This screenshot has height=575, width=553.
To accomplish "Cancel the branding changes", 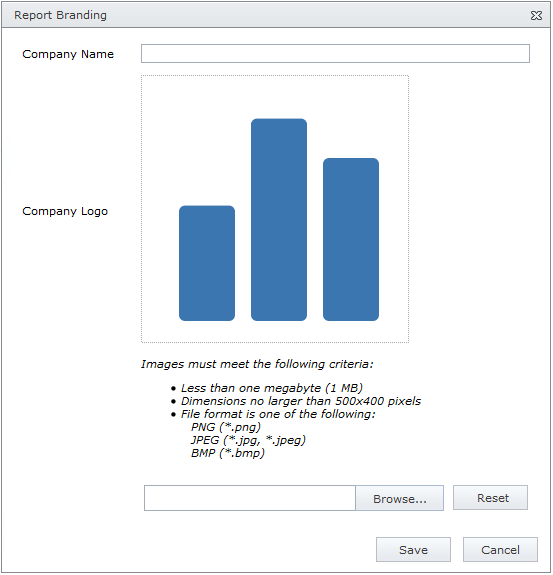I will click(x=501, y=550).
